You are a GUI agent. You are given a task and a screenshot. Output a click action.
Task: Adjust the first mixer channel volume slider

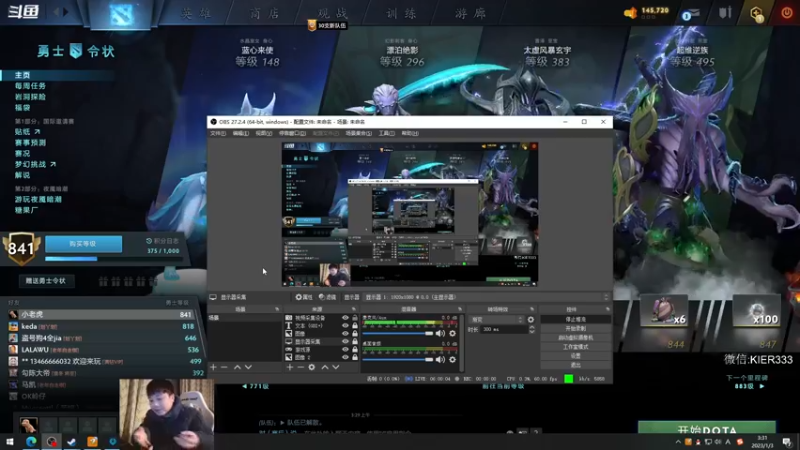pyautogui.click(x=398, y=333)
